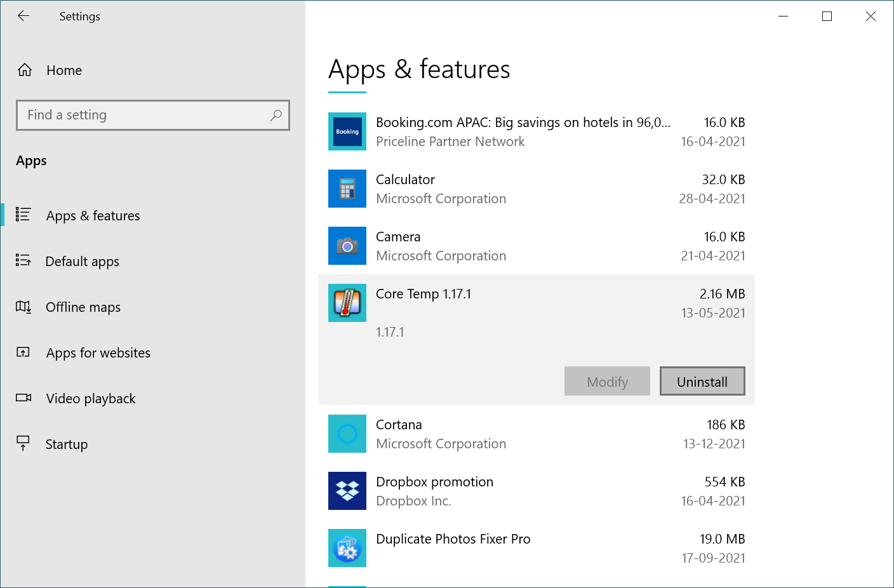Select the Camera app name

(x=398, y=237)
